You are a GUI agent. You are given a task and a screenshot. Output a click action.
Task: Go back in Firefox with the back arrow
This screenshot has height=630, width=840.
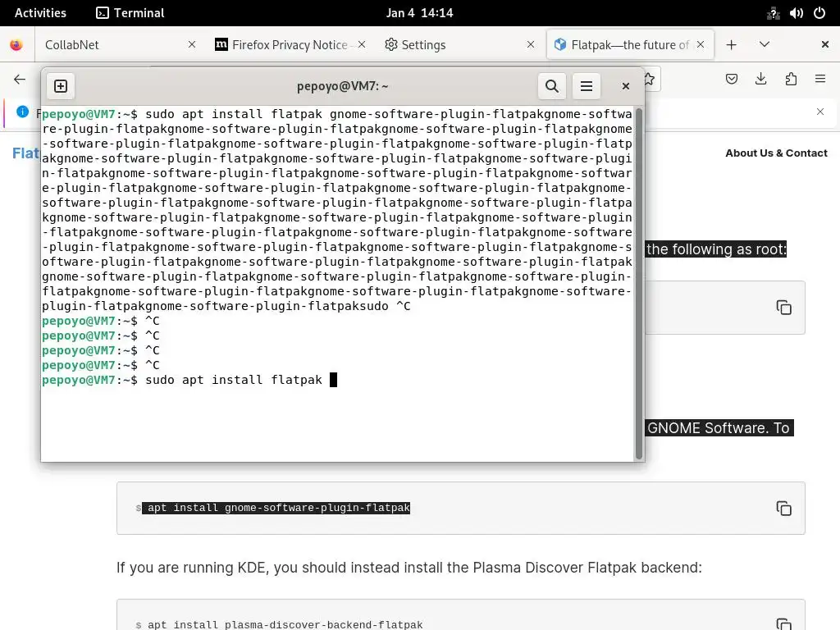[20, 80]
